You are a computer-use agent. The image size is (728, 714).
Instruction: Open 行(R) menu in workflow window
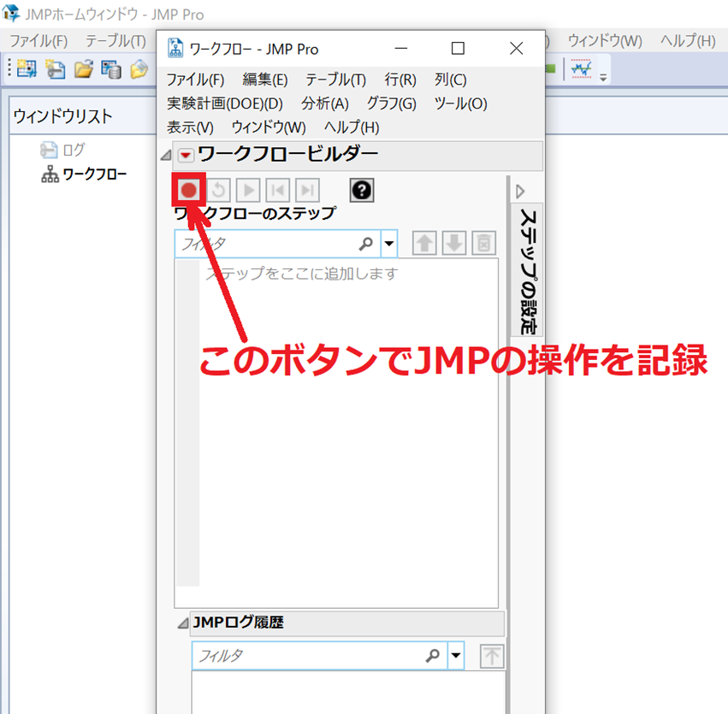pos(400,80)
